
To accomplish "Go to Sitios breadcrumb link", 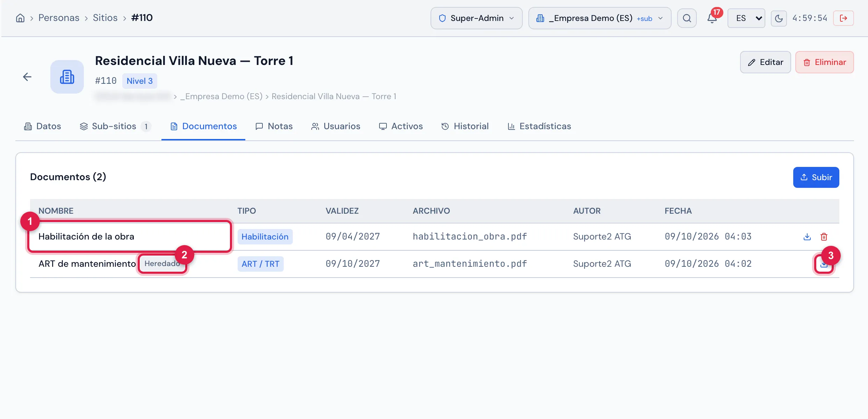I will click(x=105, y=18).
